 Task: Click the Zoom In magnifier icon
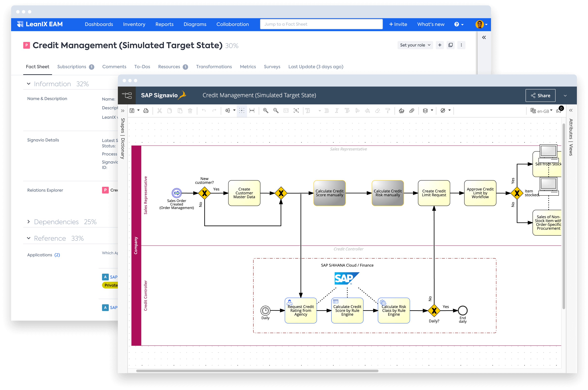click(265, 111)
